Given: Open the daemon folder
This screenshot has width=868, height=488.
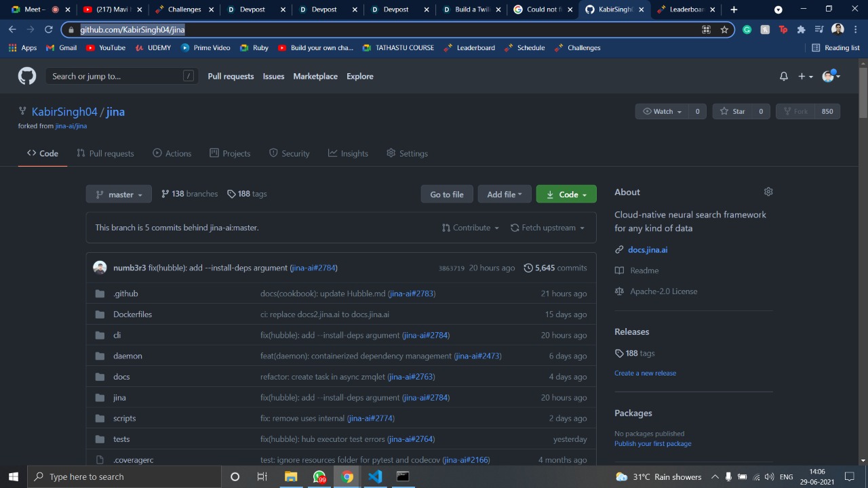Looking at the screenshot, I should [127, 356].
